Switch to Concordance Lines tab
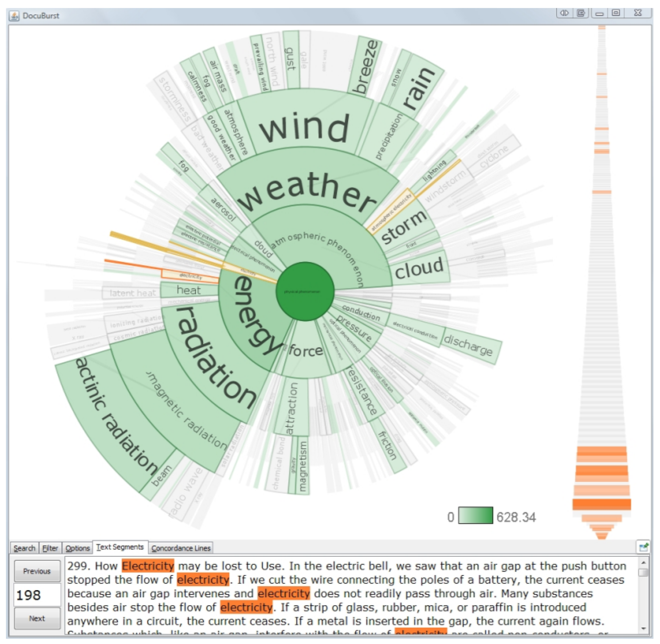660x644 pixels. [x=181, y=548]
